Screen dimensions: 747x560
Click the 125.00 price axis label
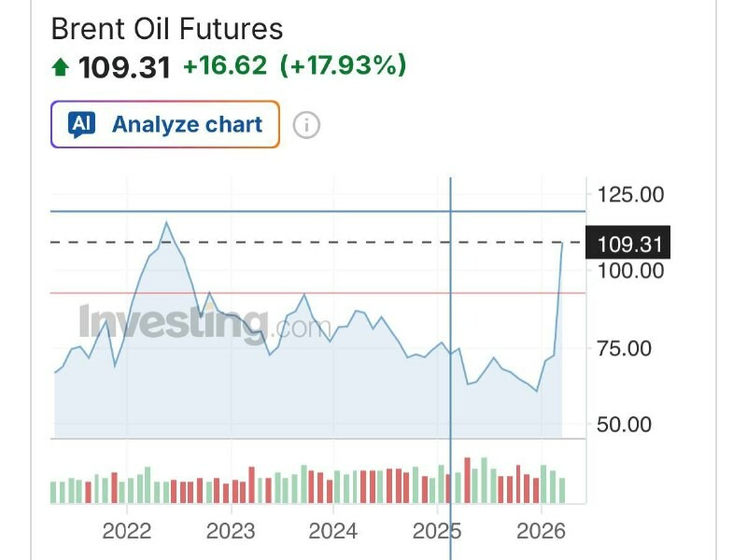click(x=630, y=195)
